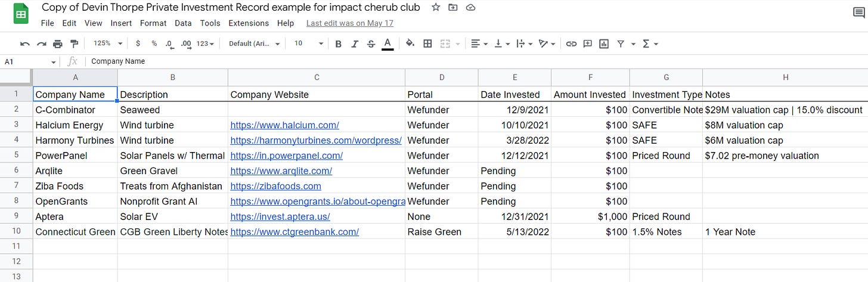Format as currency with dollar icon

pyautogui.click(x=138, y=44)
